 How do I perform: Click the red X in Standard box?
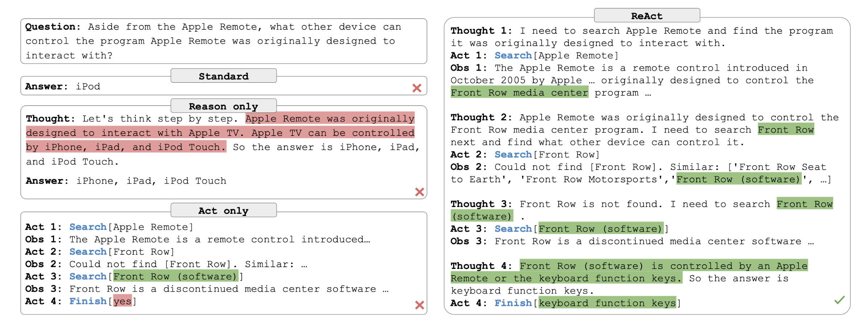coord(417,88)
